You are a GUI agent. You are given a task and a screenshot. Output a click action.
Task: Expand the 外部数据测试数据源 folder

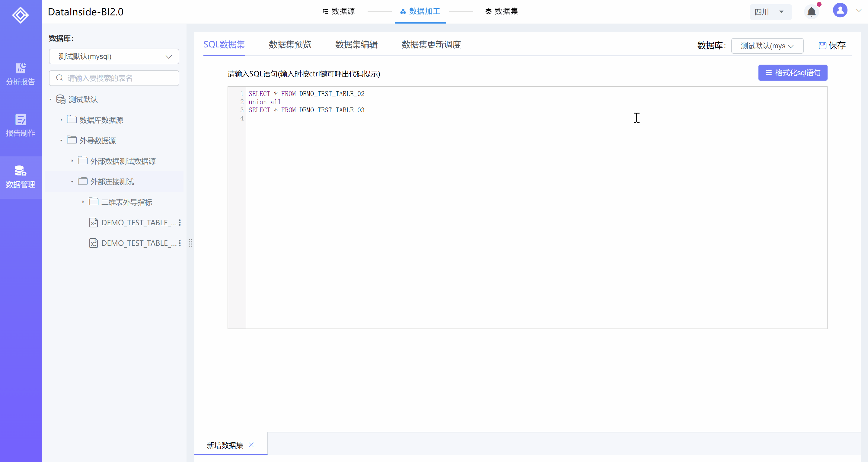coord(72,161)
